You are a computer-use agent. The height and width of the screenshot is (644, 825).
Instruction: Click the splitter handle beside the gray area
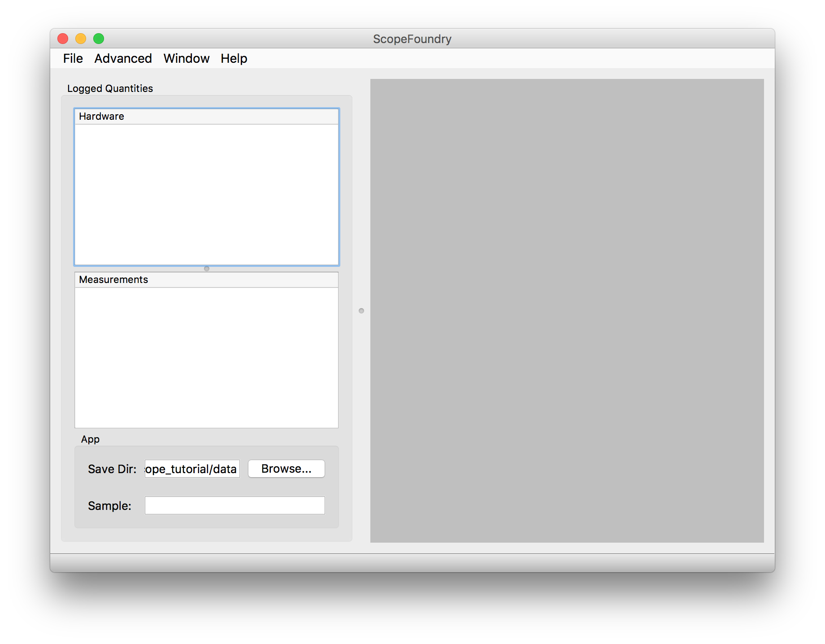361,311
